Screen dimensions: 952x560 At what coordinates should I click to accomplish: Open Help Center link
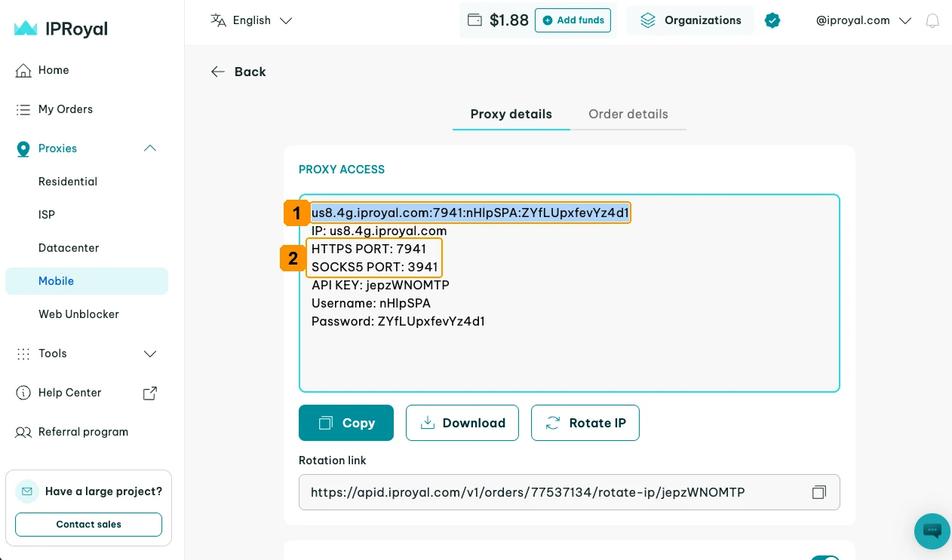pos(69,393)
